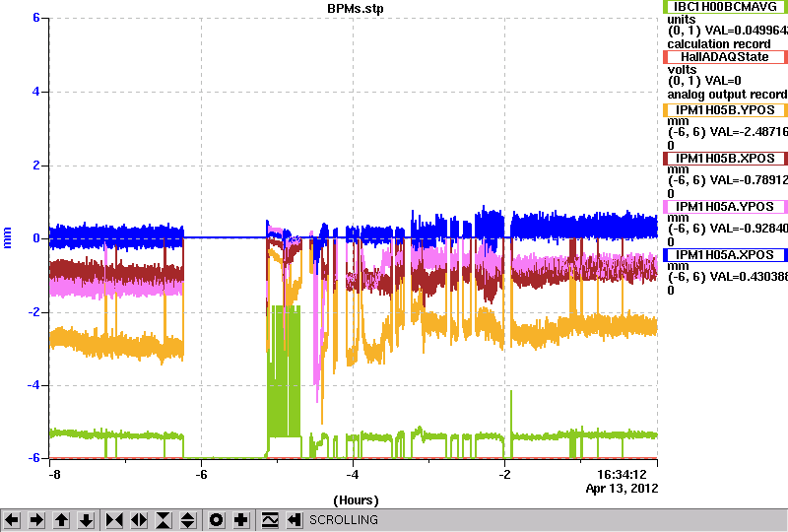Click the 'calculation record' legend text

pyautogui.click(x=719, y=43)
